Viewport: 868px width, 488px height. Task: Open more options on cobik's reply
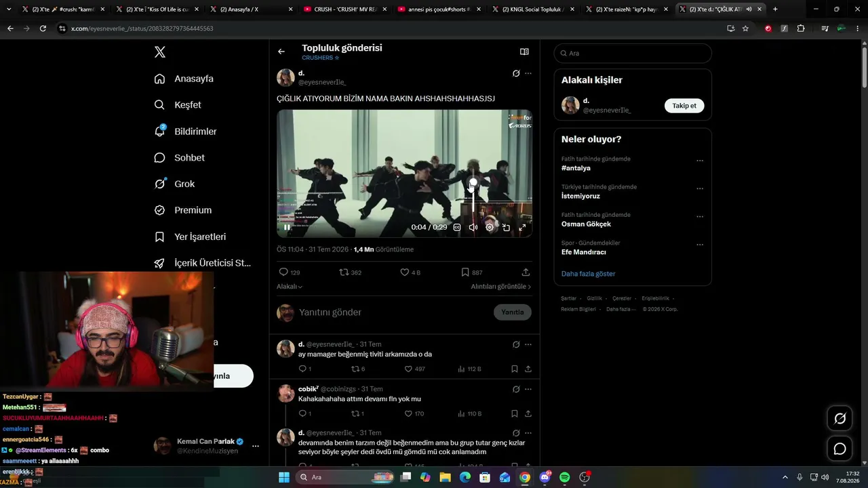[x=528, y=389]
